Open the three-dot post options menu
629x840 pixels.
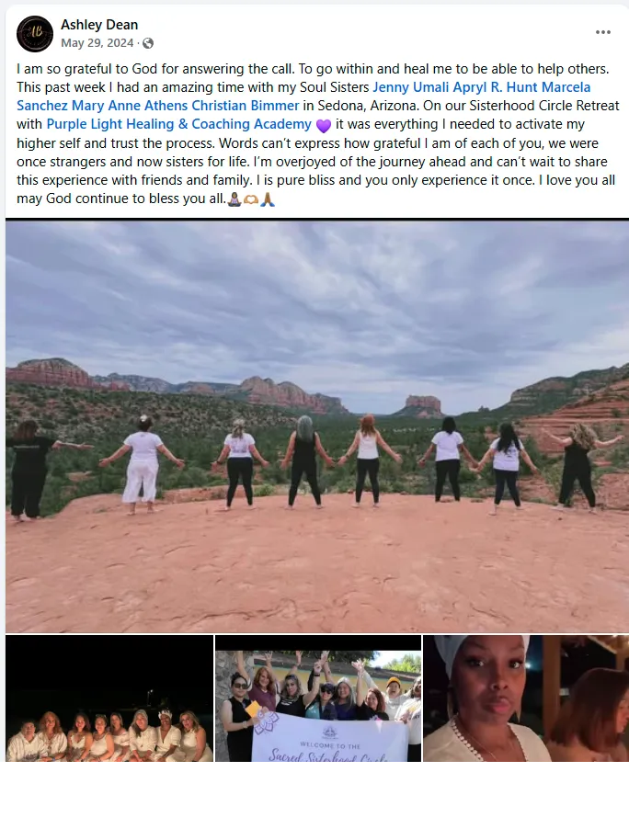click(602, 32)
